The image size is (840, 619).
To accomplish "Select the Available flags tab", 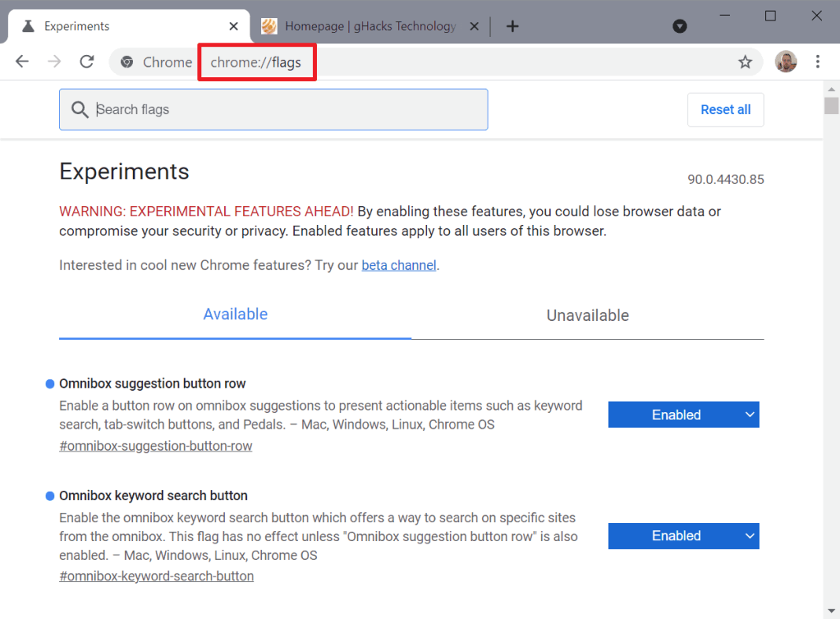I will [x=235, y=315].
